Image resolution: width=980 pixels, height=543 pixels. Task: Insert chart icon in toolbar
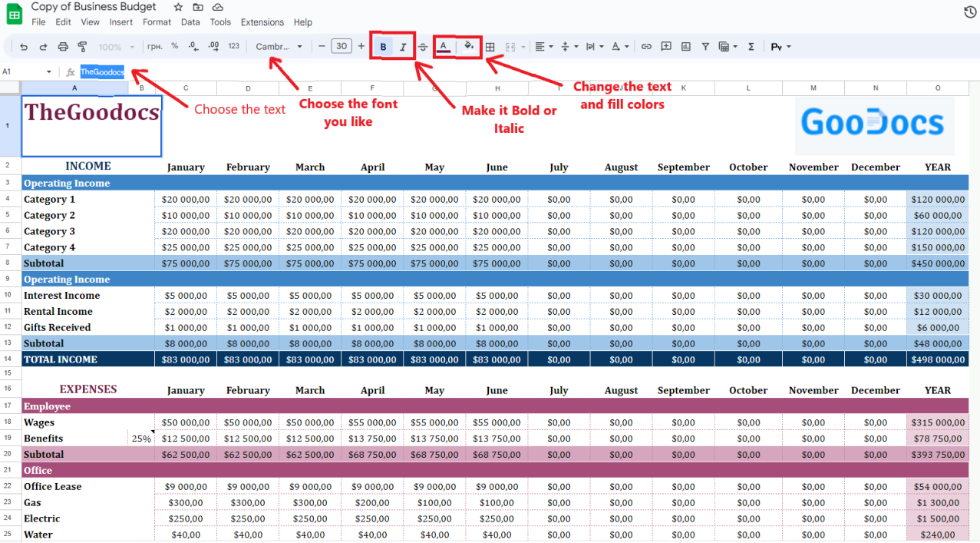685,47
